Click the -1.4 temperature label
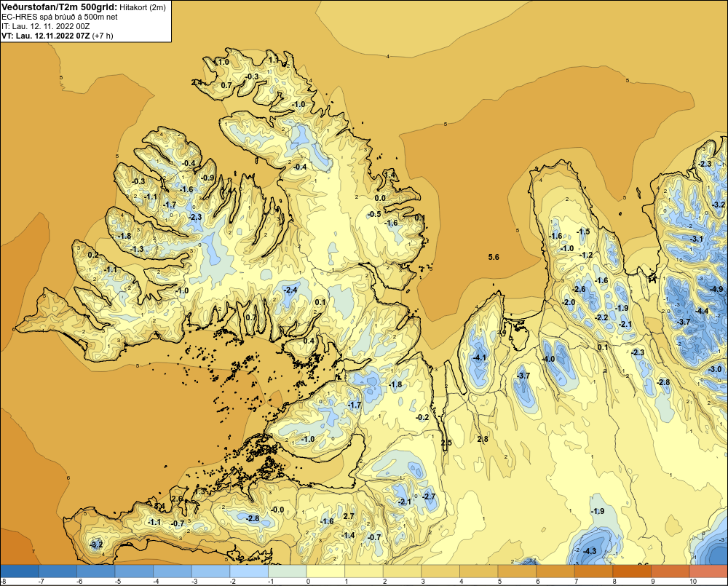The height and width of the screenshot is (586, 728). coord(348,535)
